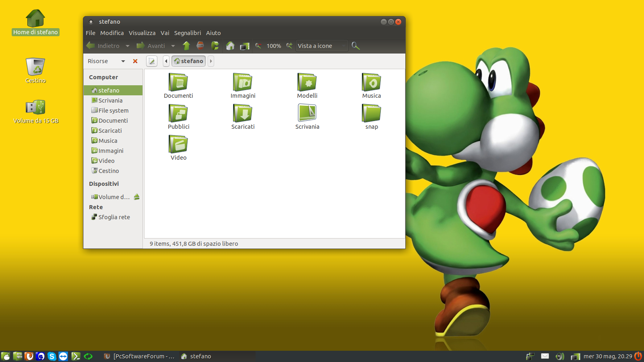Viewport: 644px width, 362px height.
Task: Open the Risorse side pane dropdown
Action: 123,61
